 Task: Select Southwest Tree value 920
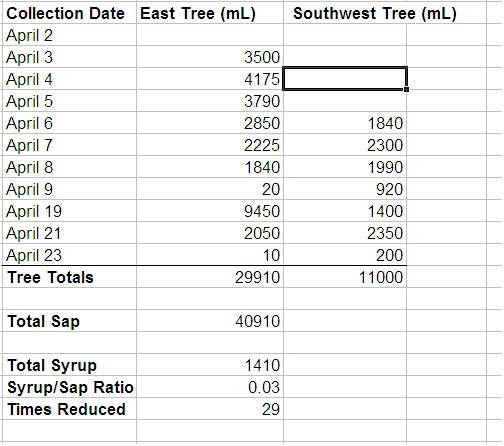coord(345,189)
